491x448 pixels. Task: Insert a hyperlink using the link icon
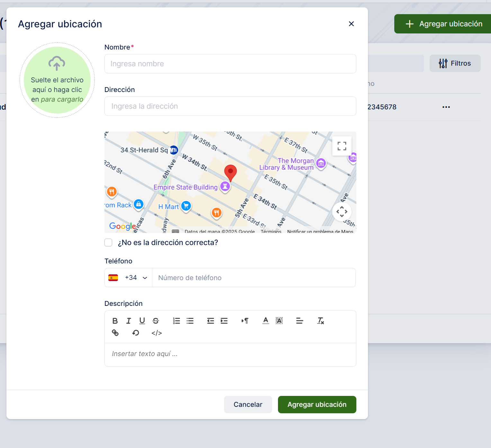point(115,333)
